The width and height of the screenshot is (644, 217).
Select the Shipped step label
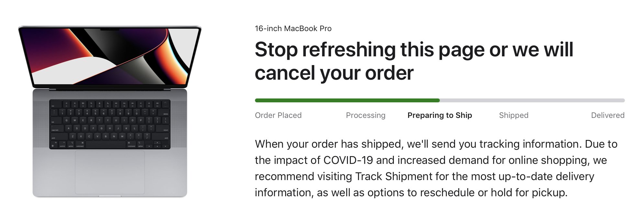coord(514,115)
